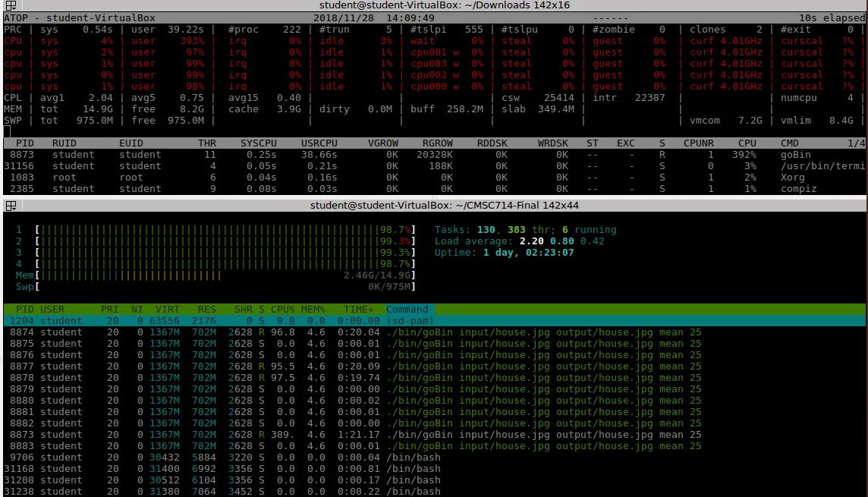Click the top terminal's split layout icon
Screen dimensions: 868x497
(x=11, y=5)
